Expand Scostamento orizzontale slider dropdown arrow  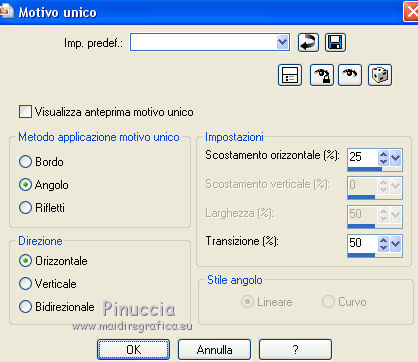point(395,157)
